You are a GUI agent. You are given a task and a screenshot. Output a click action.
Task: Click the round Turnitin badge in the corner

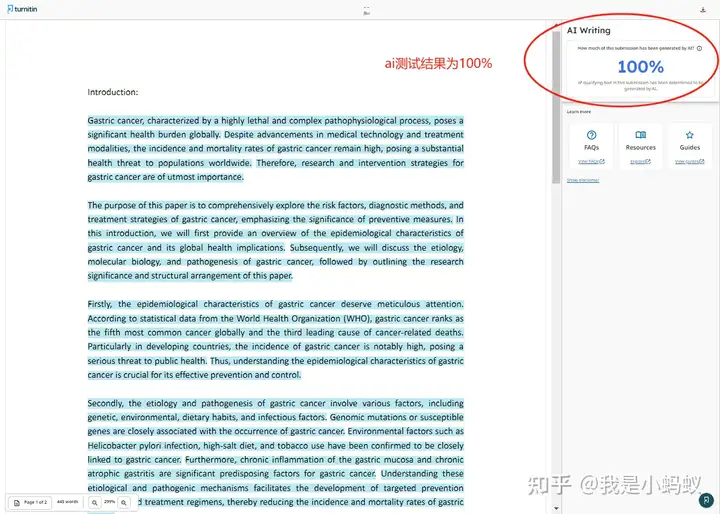[706, 500]
